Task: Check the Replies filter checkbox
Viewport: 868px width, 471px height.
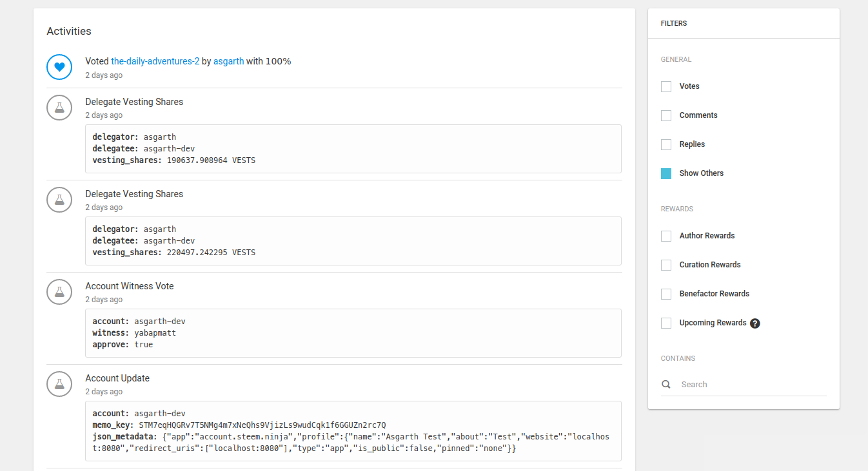Action: [666, 144]
